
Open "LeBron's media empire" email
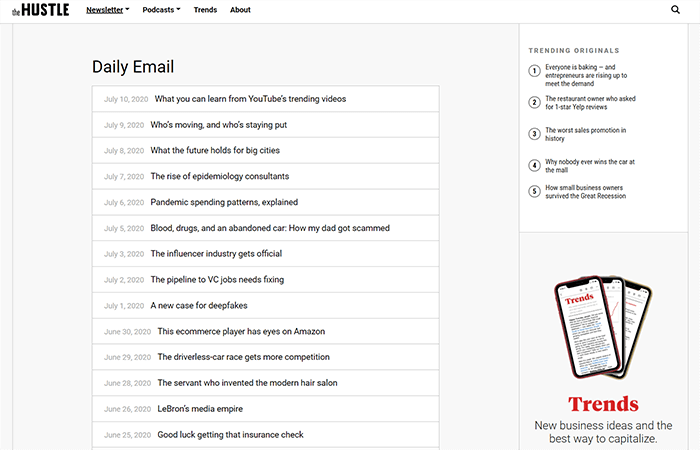[x=200, y=409]
